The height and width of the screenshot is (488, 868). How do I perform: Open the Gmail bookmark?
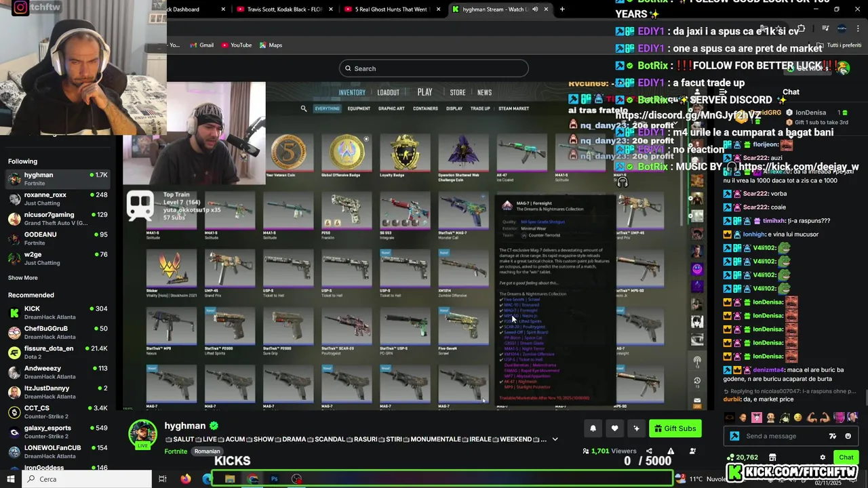click(x=201, y=45)
